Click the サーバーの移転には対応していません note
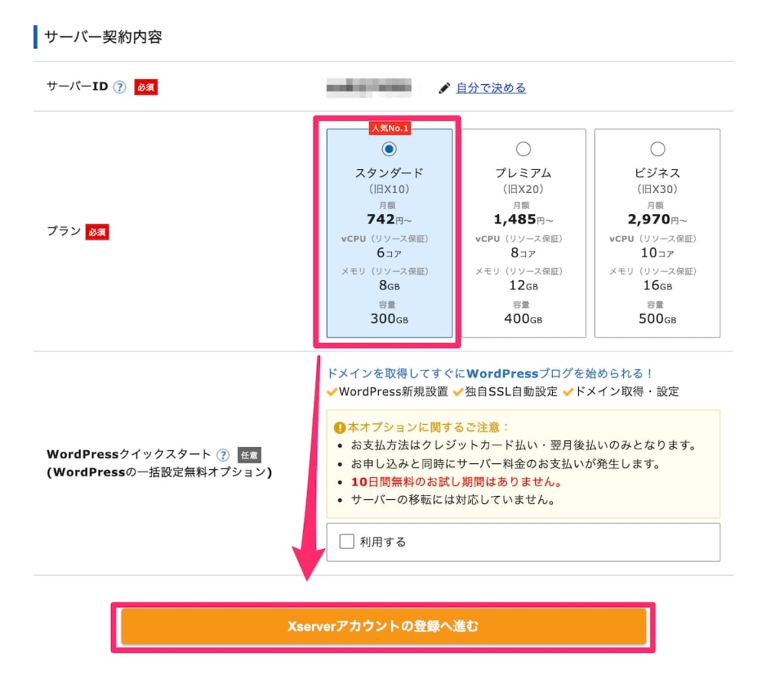Screen dimensions: 784x679 452,500
